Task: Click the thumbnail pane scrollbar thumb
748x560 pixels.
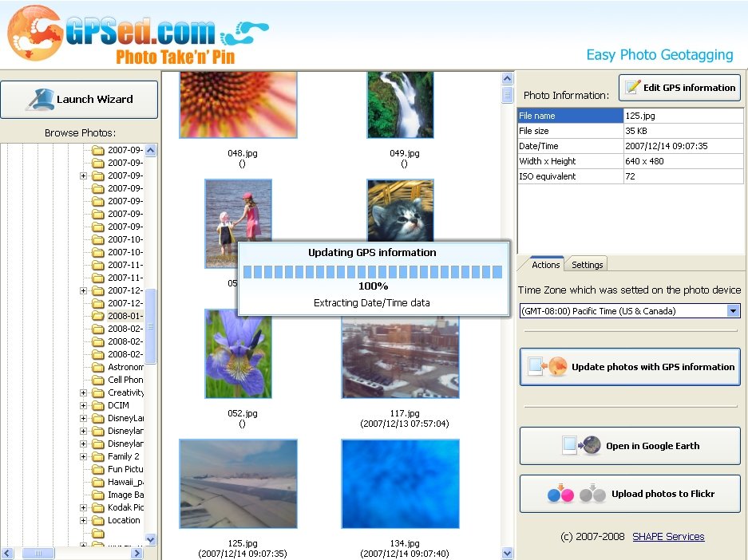Action: click(507, 95)
